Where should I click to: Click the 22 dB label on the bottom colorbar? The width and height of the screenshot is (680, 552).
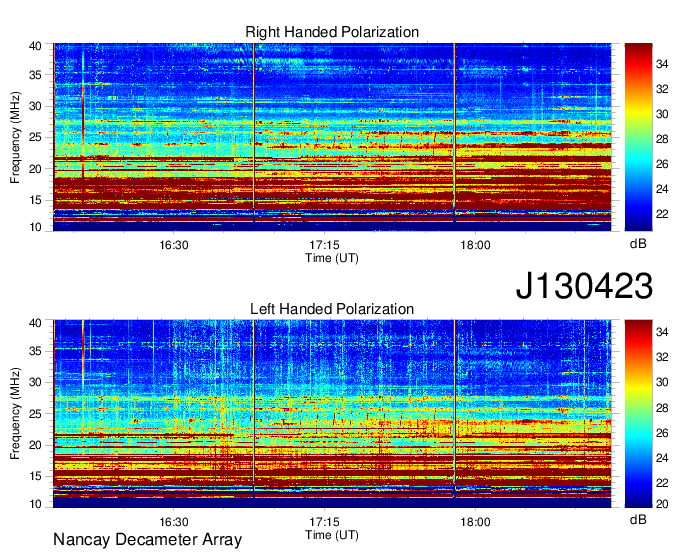(662, 483)
